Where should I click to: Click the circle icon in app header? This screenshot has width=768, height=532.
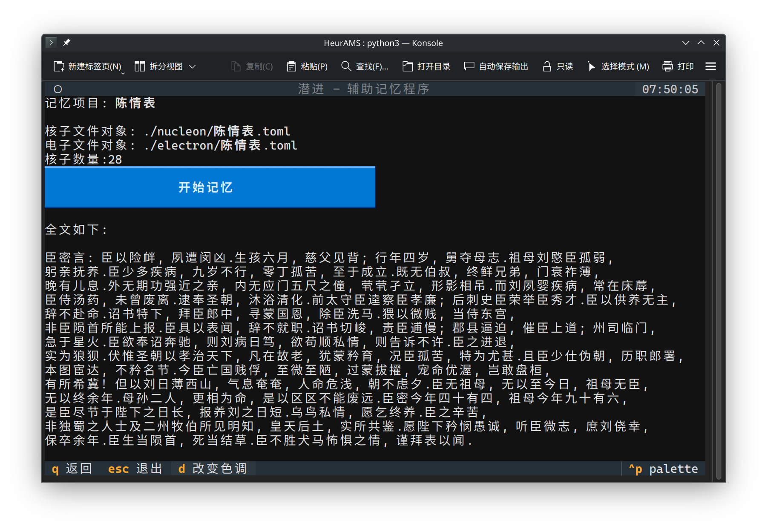[x=58, y=89]
